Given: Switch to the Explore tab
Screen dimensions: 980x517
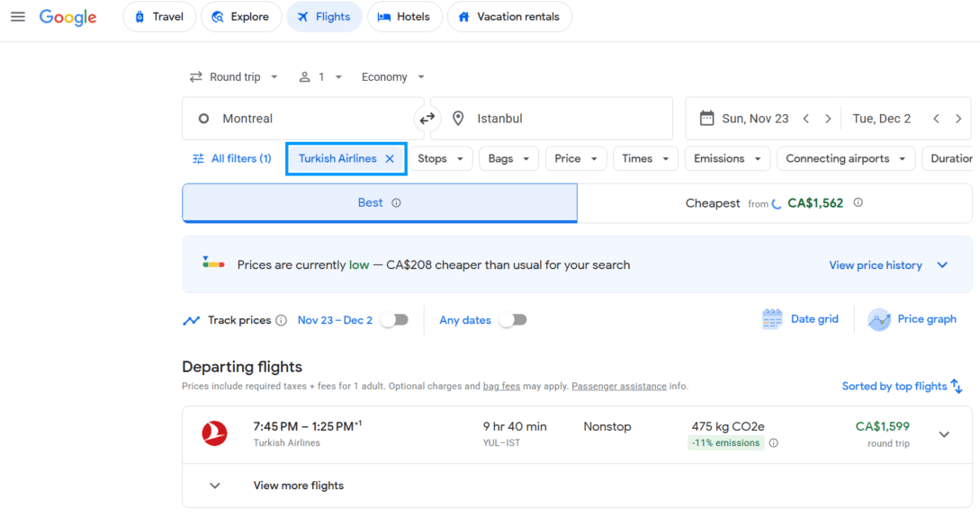Looking at the screenshot, I should pos(240,17).
